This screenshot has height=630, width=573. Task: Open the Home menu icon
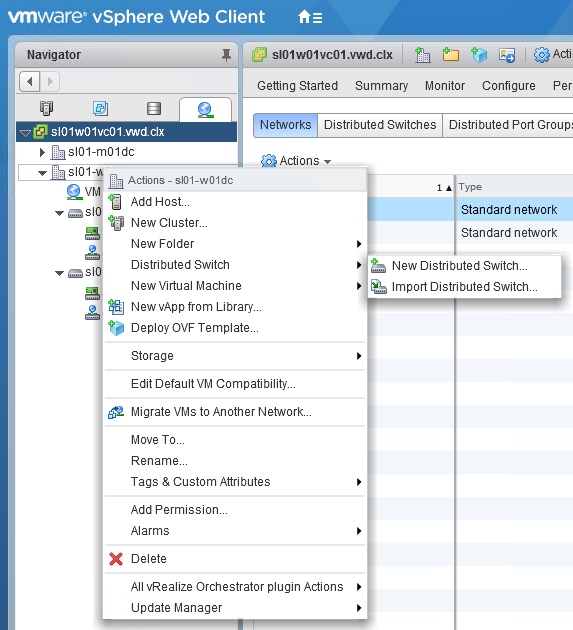(x=310, y=17)
